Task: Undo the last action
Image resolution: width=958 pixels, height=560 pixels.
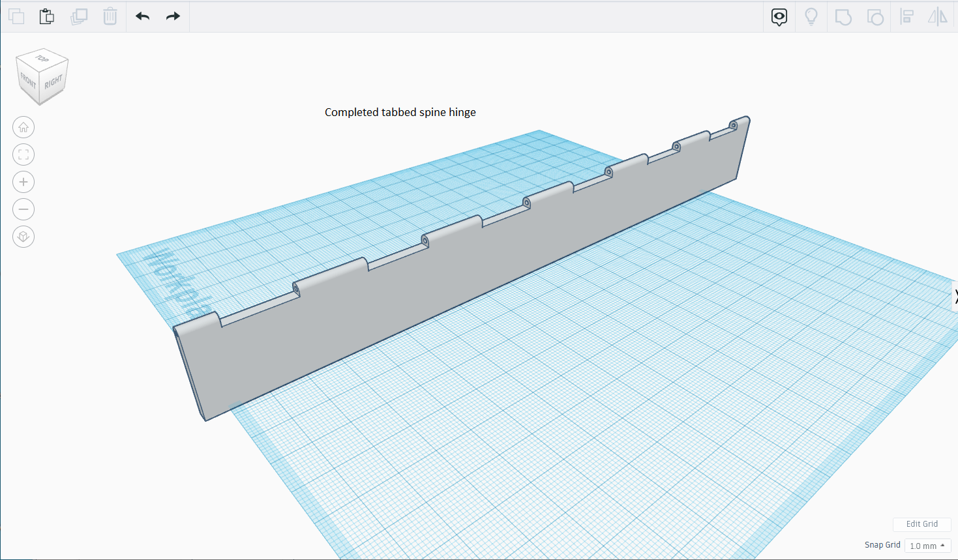Action: [143, 16]
